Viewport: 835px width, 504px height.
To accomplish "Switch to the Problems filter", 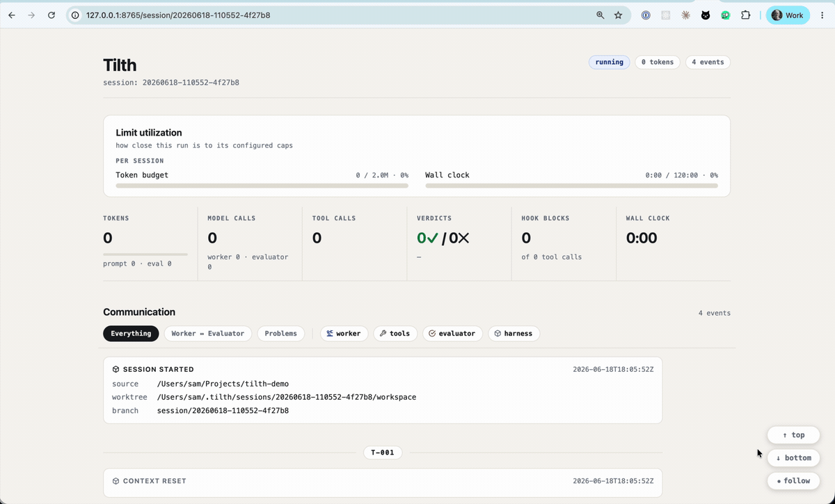I will coord(281,334).
